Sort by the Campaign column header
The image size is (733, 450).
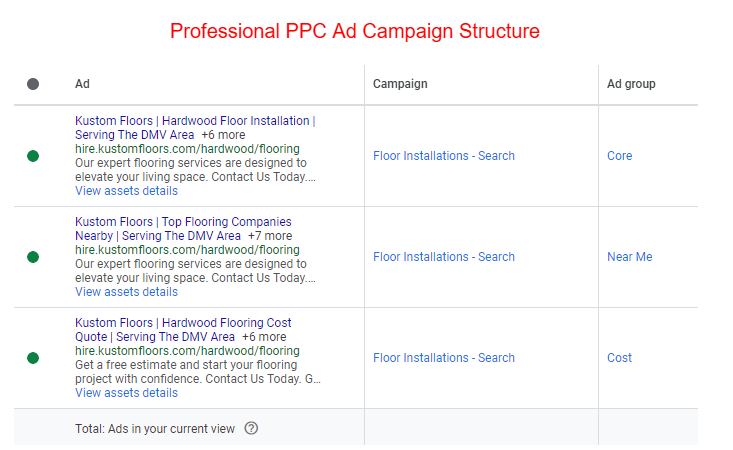[x=400, y=84]
